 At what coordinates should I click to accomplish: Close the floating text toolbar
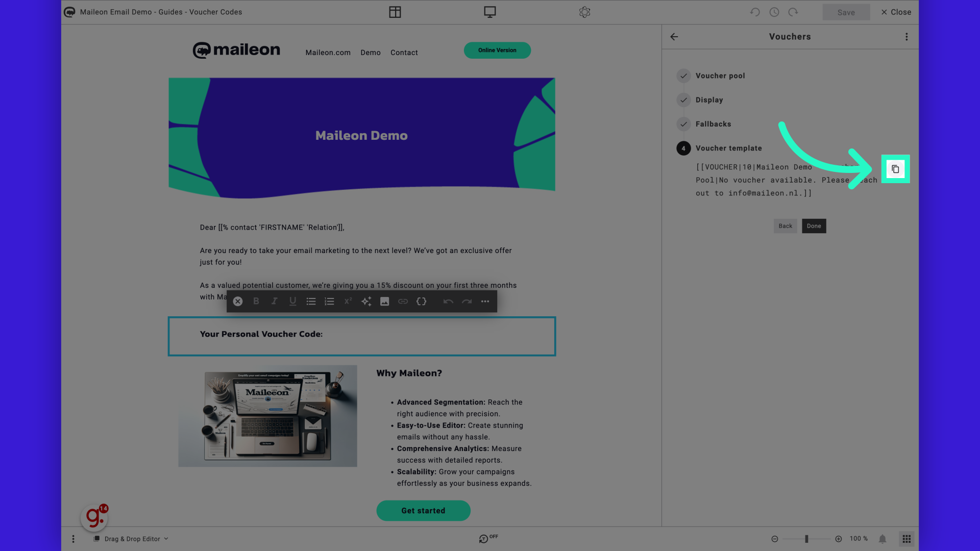238,302
